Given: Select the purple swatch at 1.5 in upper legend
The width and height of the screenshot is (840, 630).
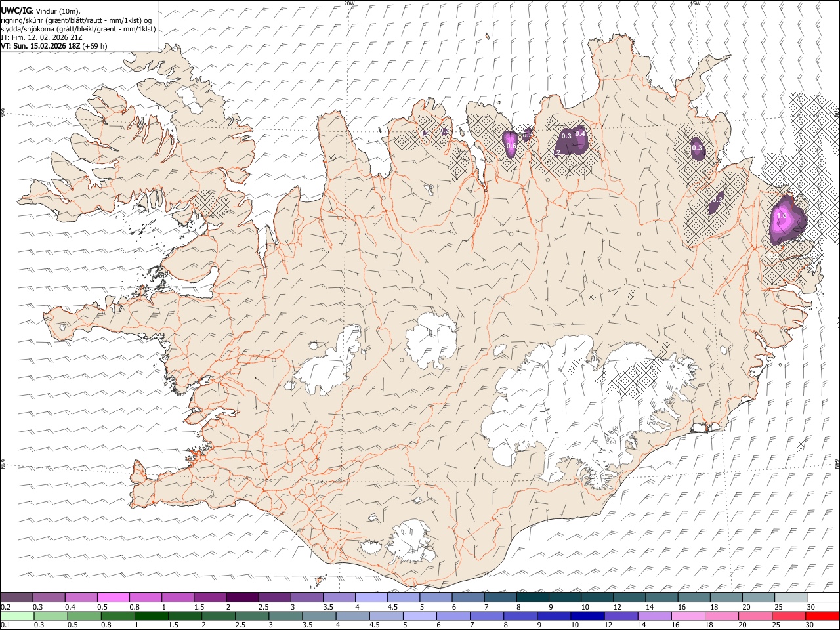Looking at the screenshot, I should (x=209, y=597).
